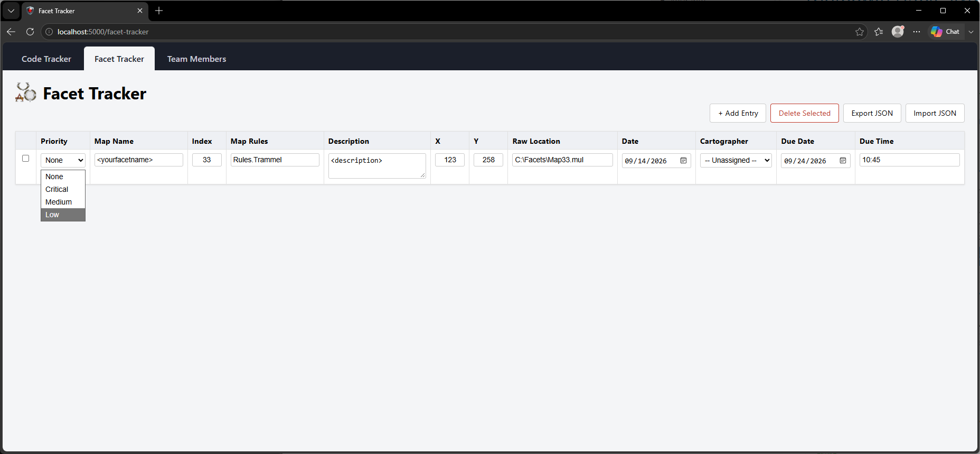Click the Delete Selected button
Screen dimensions: 980x454
(x=805, y=113)
